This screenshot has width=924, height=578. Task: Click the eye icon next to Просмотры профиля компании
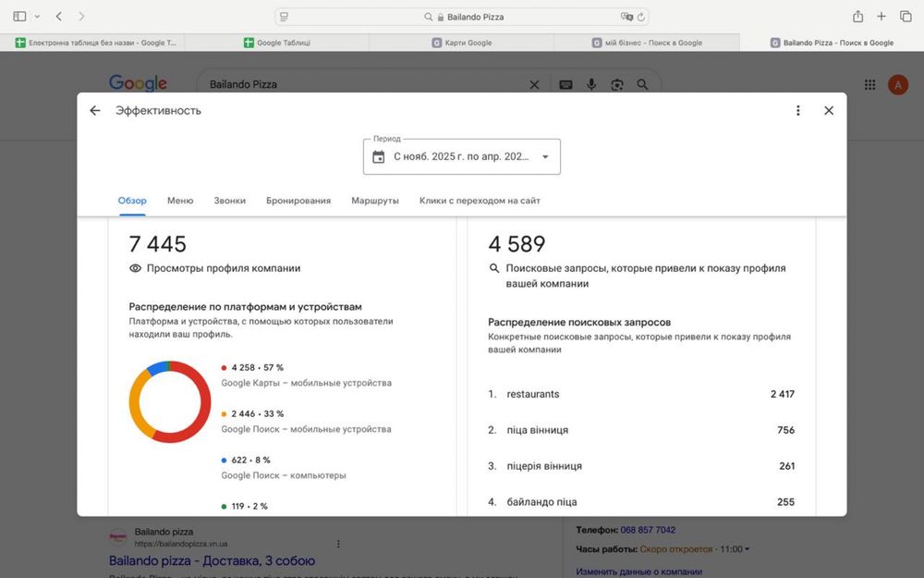pos(135,268)
